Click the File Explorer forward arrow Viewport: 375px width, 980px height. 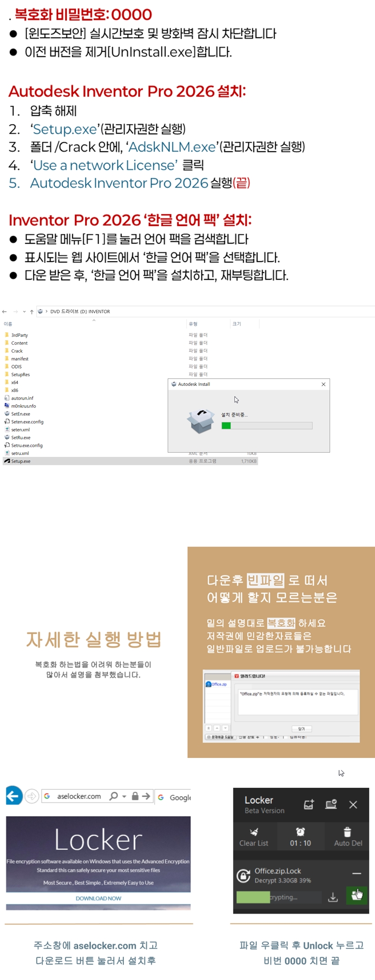pos(16,312)
